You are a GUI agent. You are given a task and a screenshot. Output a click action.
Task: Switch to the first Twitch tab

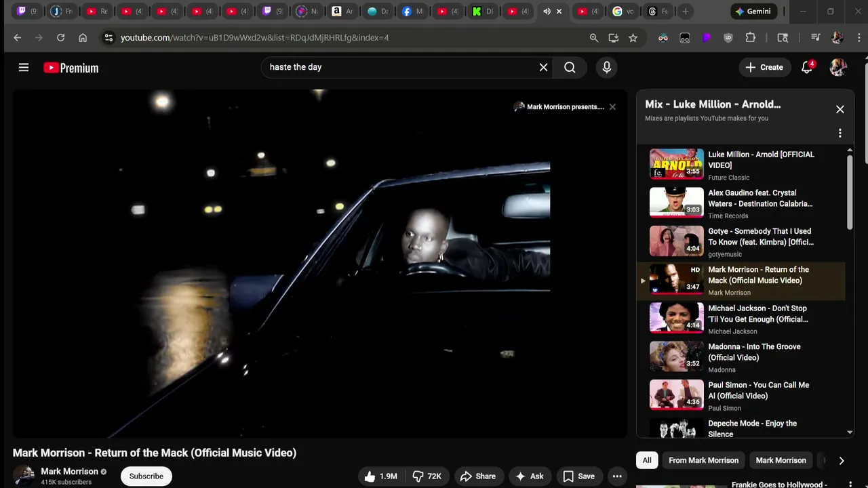[27, 12]
